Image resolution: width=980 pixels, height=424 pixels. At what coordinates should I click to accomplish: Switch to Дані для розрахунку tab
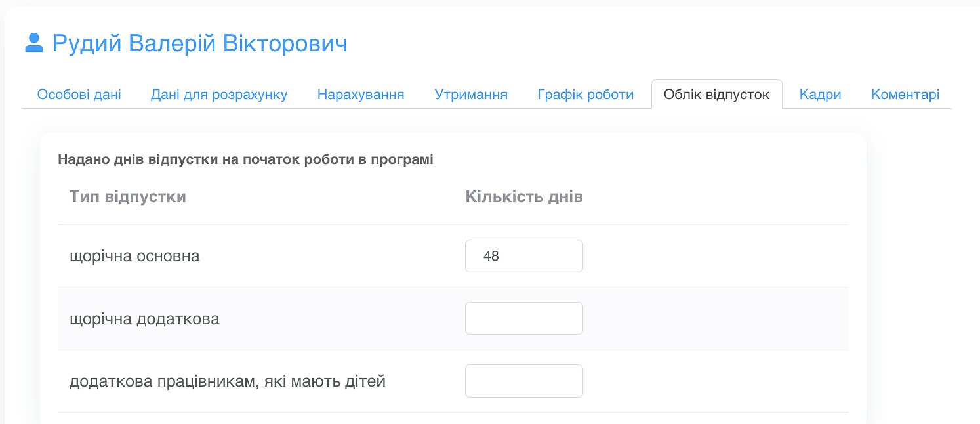(219, 95)
